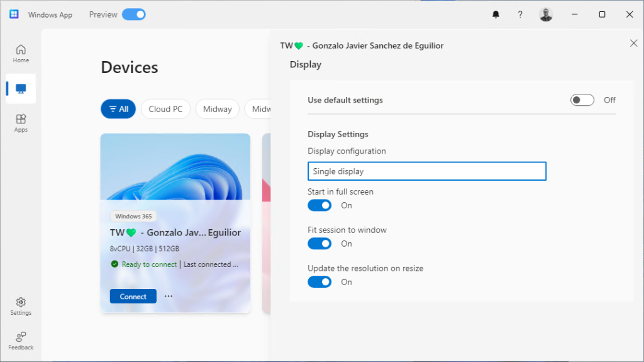Open the Home page in sidebar
The width and height of the screenshot is (644, 362).
point(21,54)
